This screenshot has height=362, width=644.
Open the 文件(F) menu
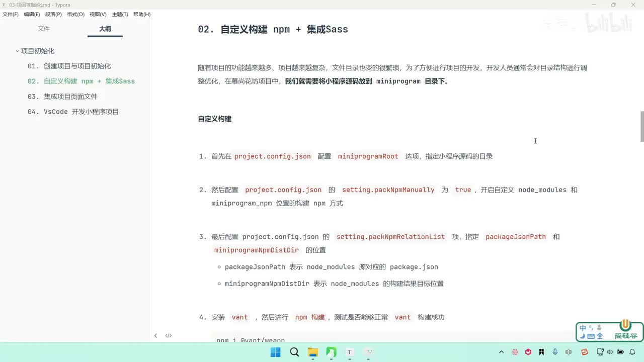(10, 15)
